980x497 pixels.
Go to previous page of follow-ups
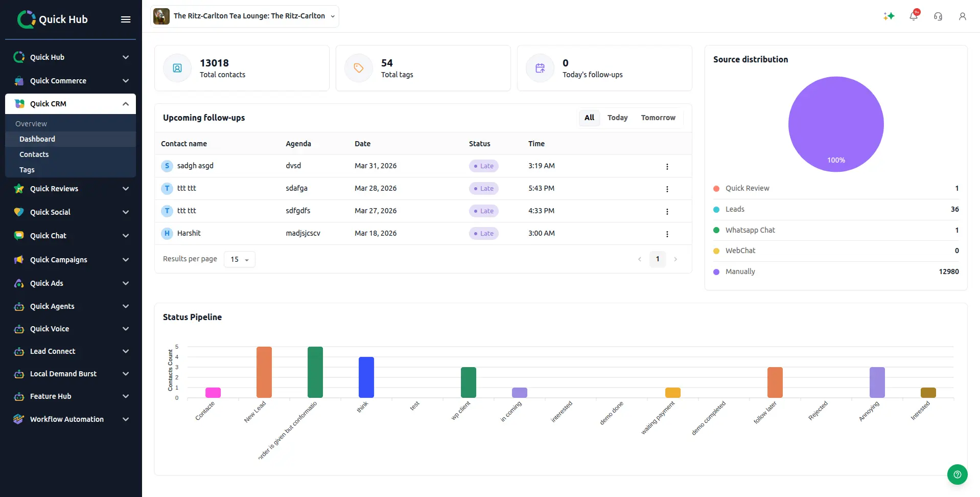point(640,259)
